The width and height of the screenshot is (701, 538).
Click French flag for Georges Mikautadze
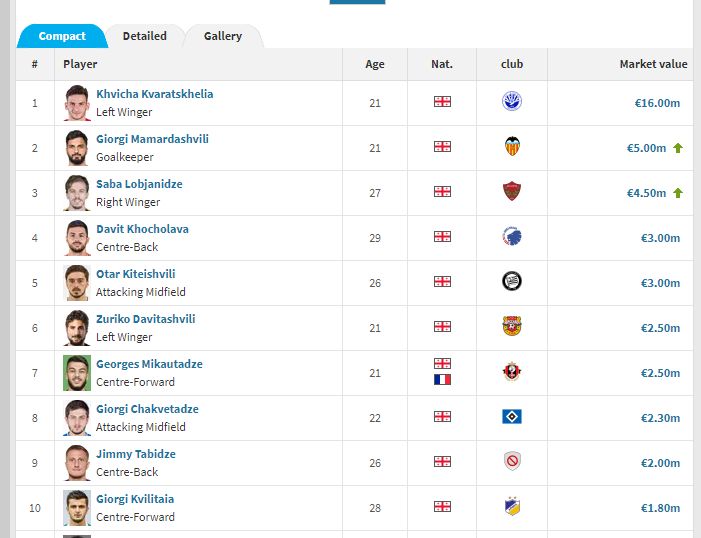tap(442, 380)
